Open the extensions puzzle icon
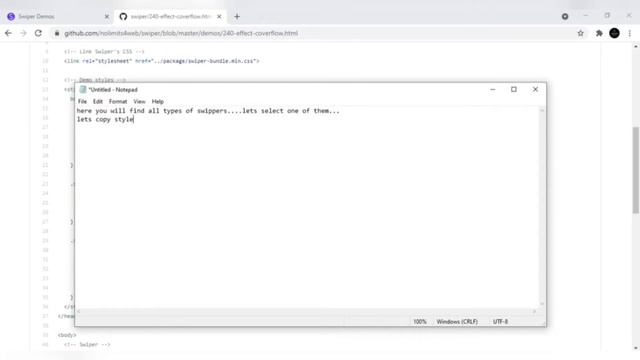Viewport: 640px width, 360px height. [x=599, y=33]
